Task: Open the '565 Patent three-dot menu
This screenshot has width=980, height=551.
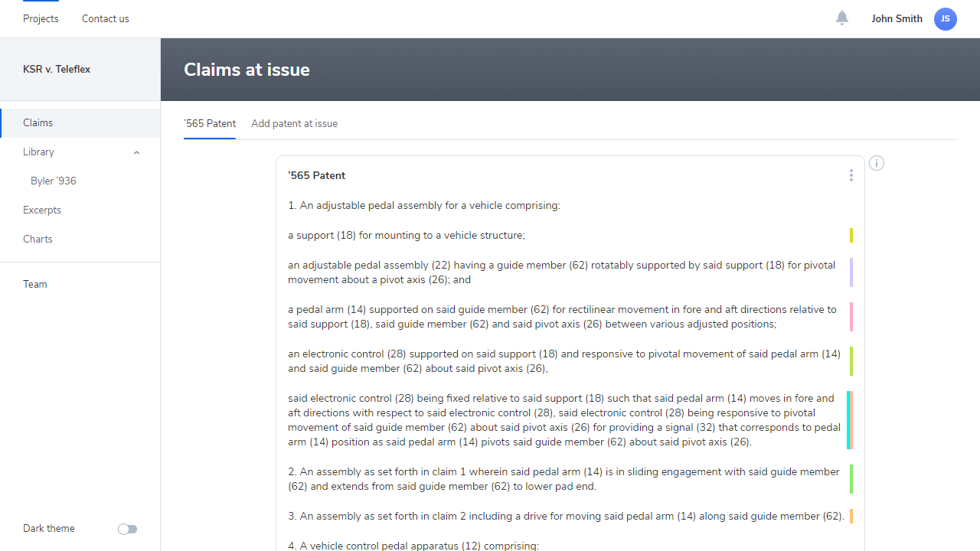Action: click(x=851, y=175)
